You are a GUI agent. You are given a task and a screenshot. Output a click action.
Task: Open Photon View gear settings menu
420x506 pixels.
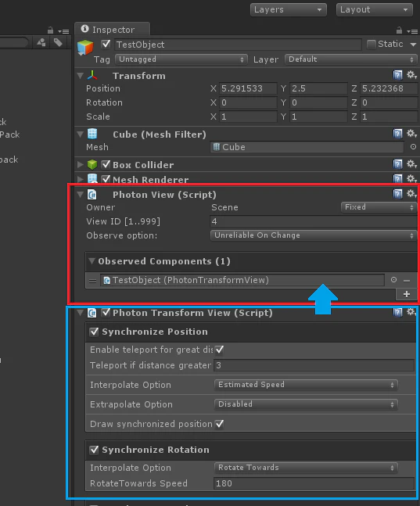(411, 194)
